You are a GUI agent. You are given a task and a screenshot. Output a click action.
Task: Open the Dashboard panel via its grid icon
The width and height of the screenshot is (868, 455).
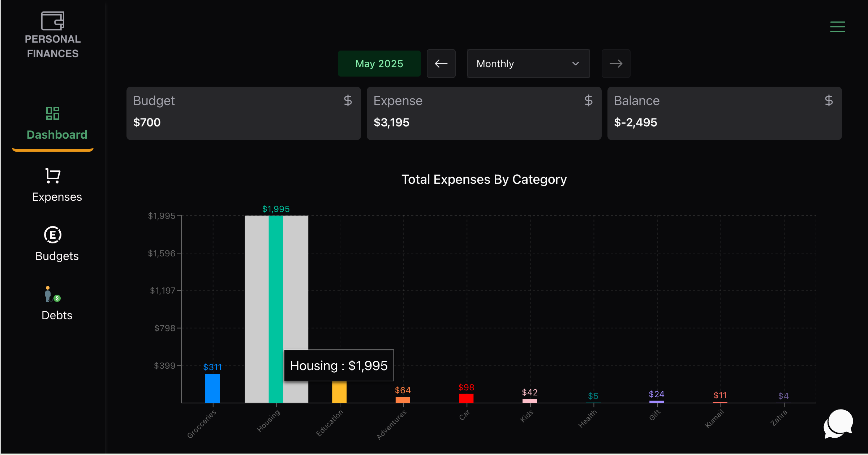53,114
